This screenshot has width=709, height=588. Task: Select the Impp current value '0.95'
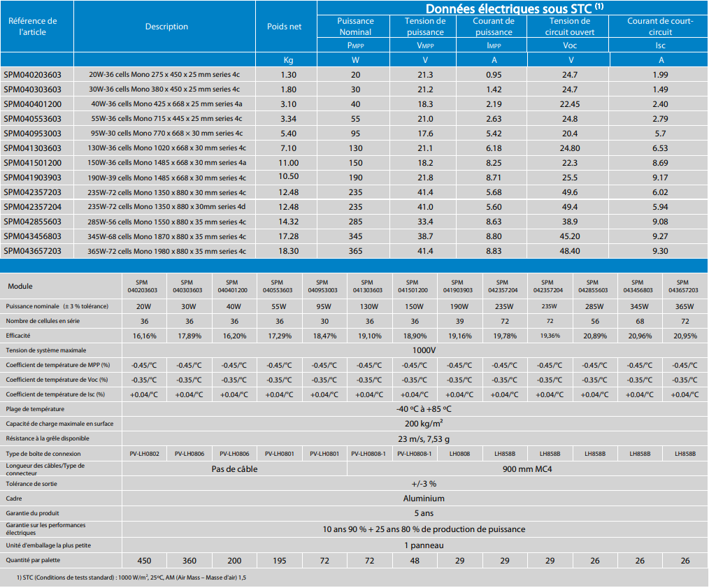coord(494,75)
